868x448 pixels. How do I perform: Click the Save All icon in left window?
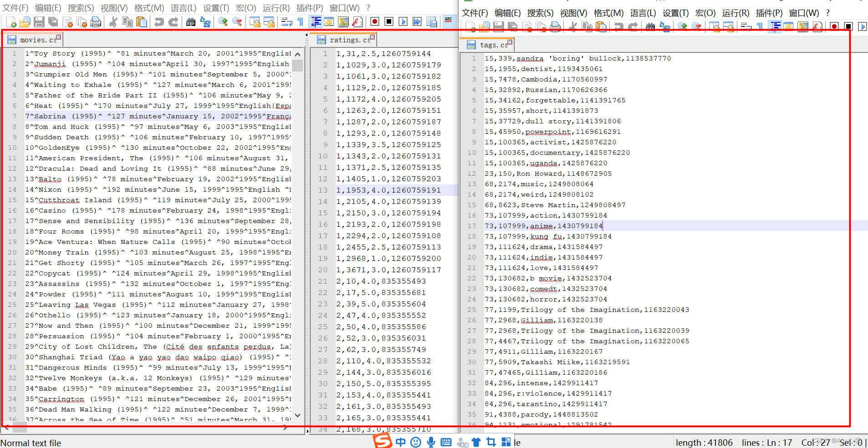(53, 22)
